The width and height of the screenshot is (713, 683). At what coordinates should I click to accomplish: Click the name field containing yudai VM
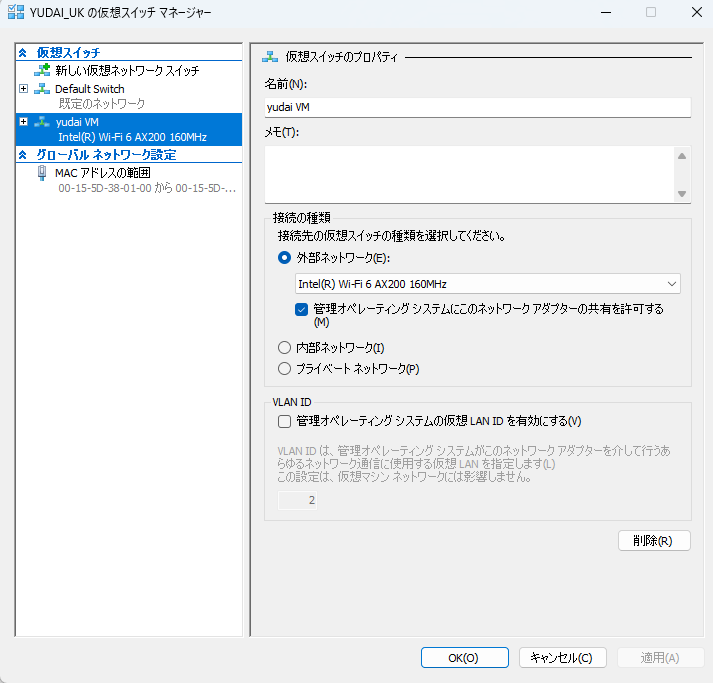(477, 107)
